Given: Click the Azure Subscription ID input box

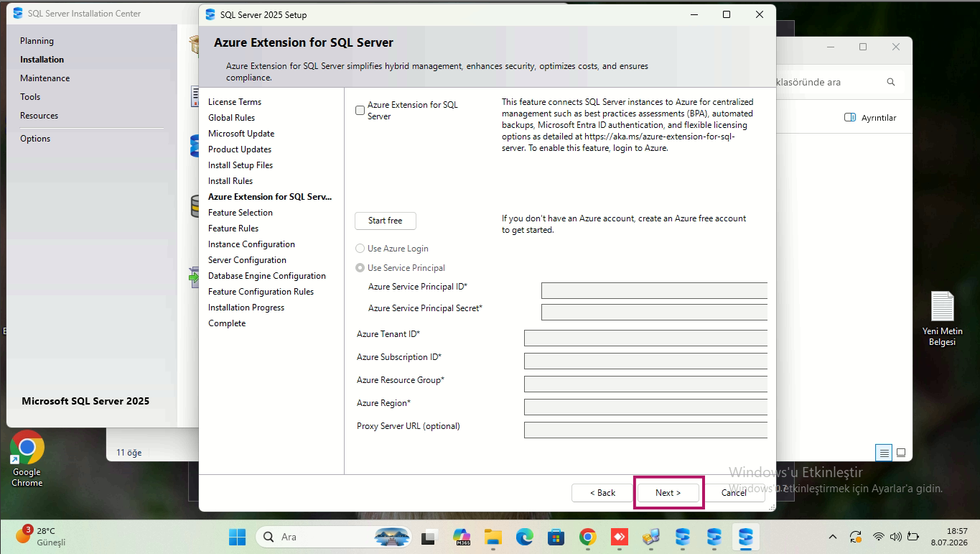Looking at the screenshot, I should click(645, 361).
